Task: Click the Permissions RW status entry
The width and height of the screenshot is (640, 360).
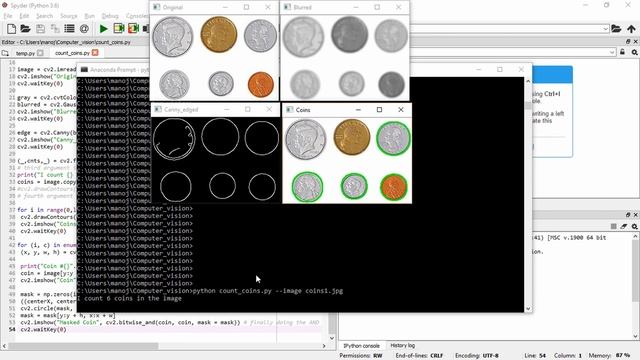Action: (361, 356)
